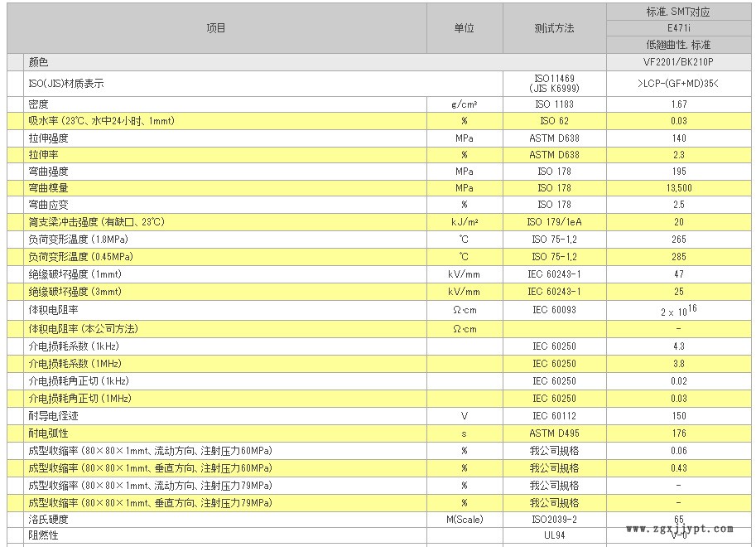Select the 吸水率 highlighted row
Image resolution: width=756 pixels, height=547 pixels.
coord(379,121)
